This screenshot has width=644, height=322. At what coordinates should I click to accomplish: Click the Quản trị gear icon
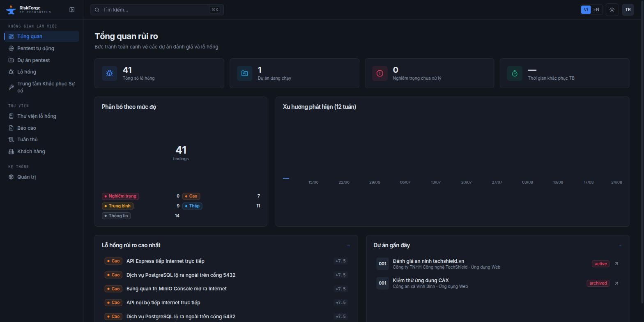[11, 177]
